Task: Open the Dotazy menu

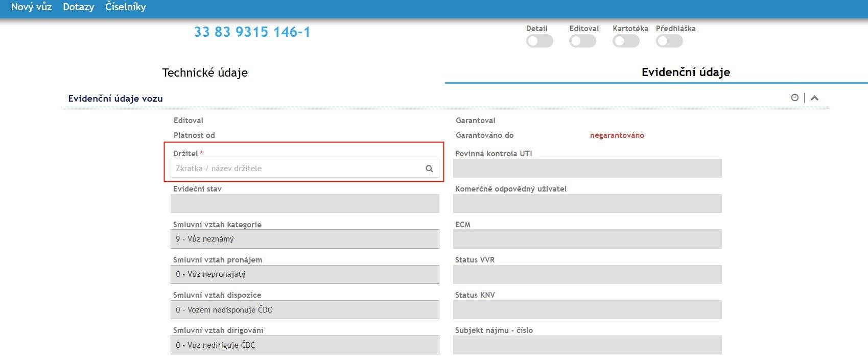Action: point(78,7)
